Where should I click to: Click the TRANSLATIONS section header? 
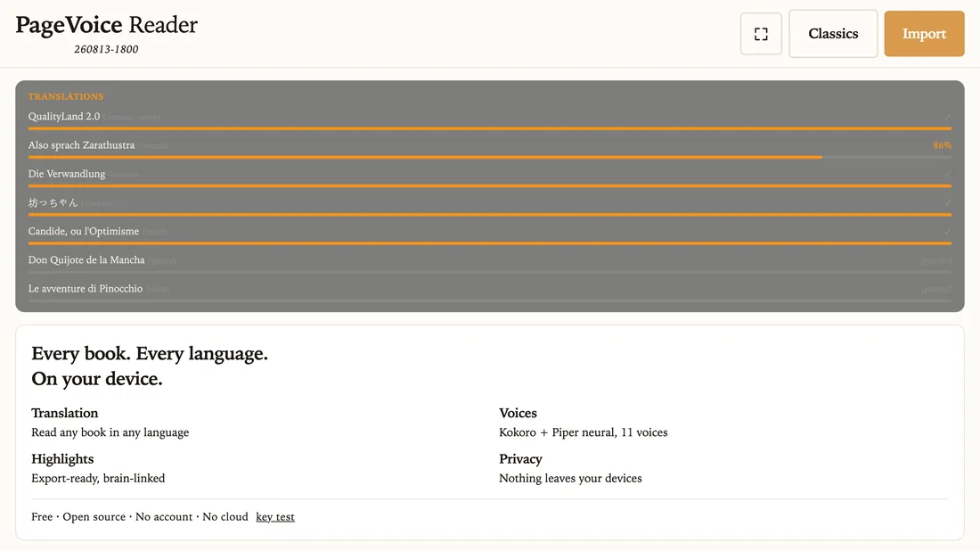66,96
